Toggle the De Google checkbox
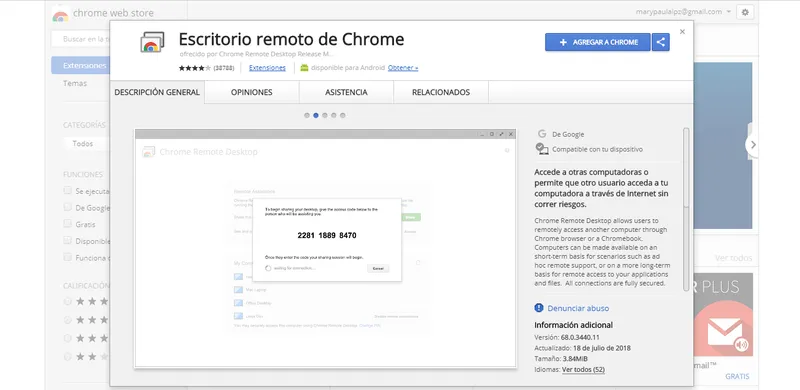 click(x=67, y=207)
